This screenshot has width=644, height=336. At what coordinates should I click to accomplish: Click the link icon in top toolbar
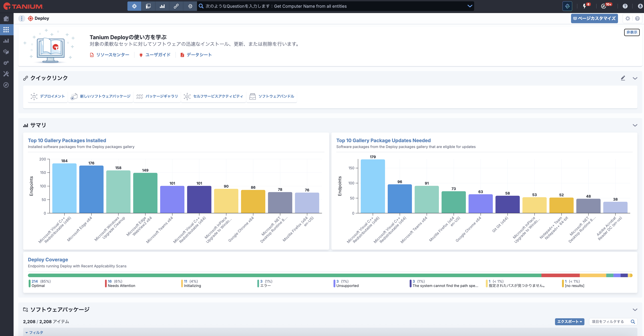(176, 6)
